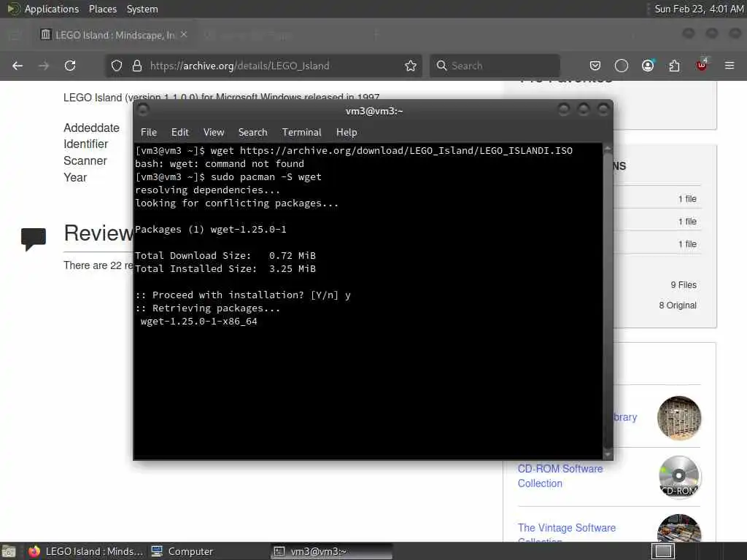Open the System menu in top panel
This screenshot has height=560, width=747.
(x=142, y=9)
